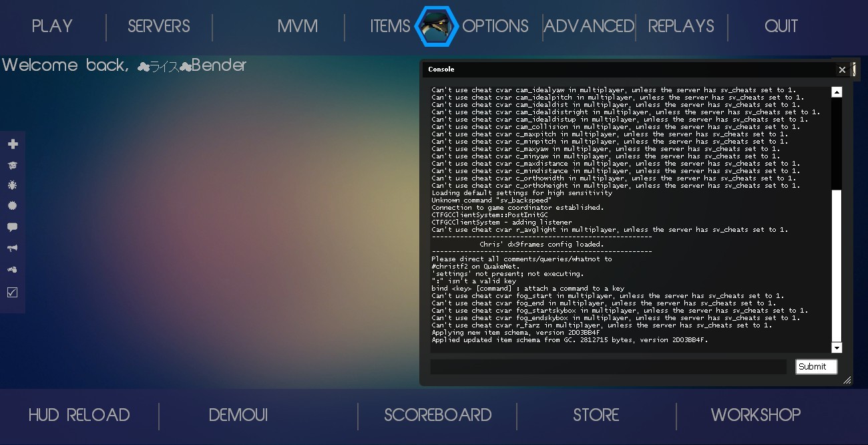Click the console scrollbar down arrow
Screen dimensions: 868x445
tap(837, 347)
